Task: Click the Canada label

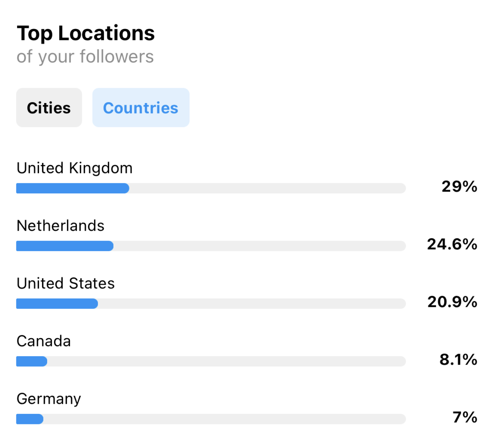Action: (44, 341)
